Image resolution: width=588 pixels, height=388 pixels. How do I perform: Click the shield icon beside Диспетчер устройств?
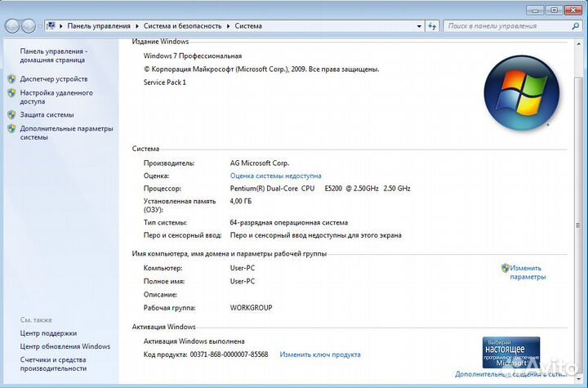[x=11, y=79]
